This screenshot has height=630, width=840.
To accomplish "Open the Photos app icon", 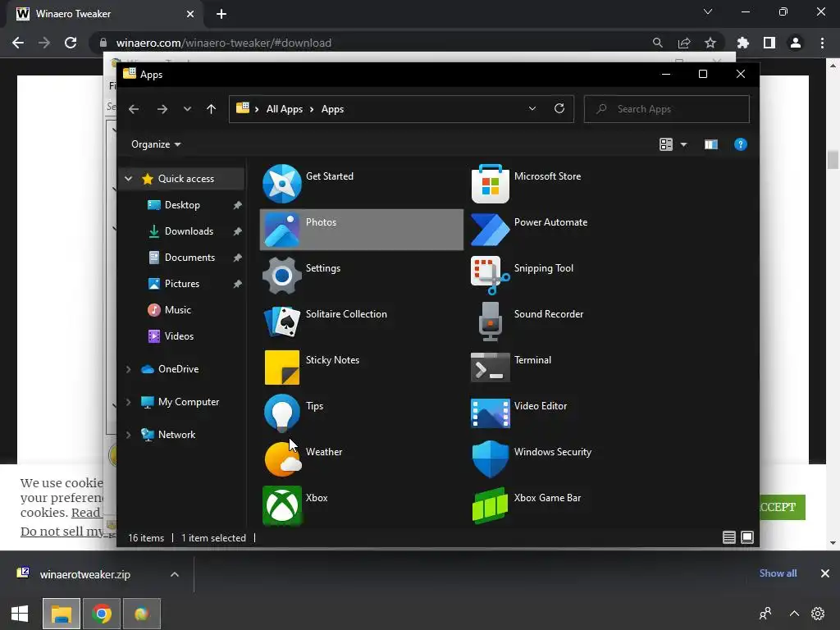I will (x=282, y=230).
